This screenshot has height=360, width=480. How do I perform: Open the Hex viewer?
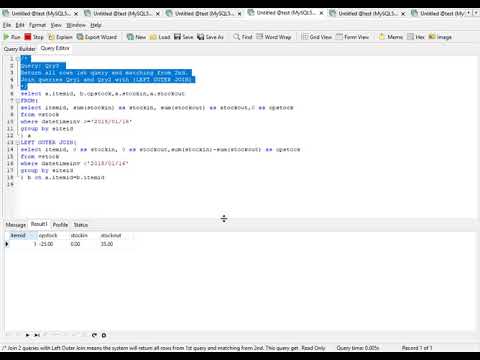(416, 37)
